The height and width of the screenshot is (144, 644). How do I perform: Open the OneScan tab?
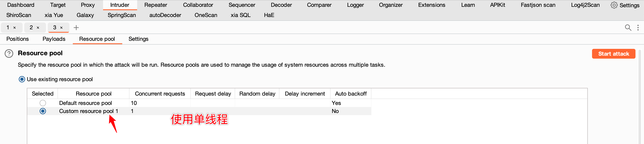(x=206, y=15)
